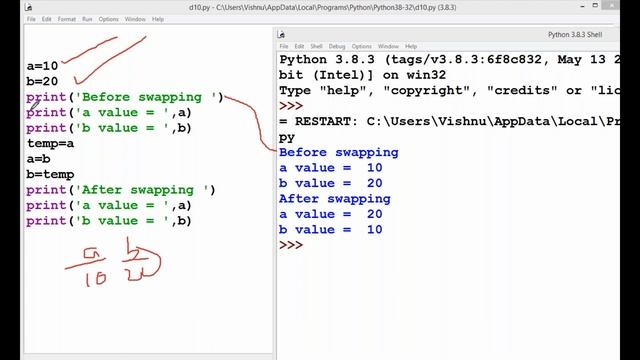Click the IDLE icon in Shell title bar
640x360 pixels.
point(281,35)
